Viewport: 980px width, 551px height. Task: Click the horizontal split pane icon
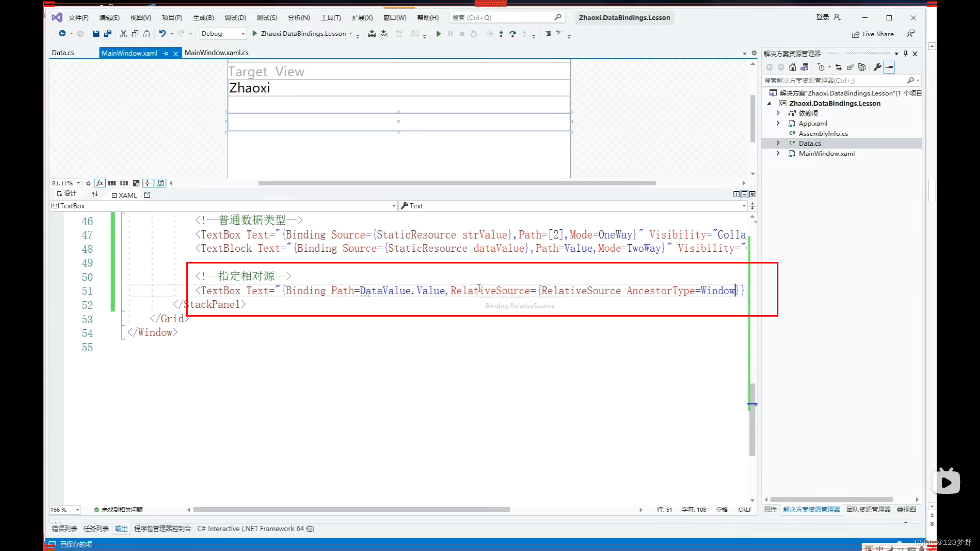click(x=744, y=194)
